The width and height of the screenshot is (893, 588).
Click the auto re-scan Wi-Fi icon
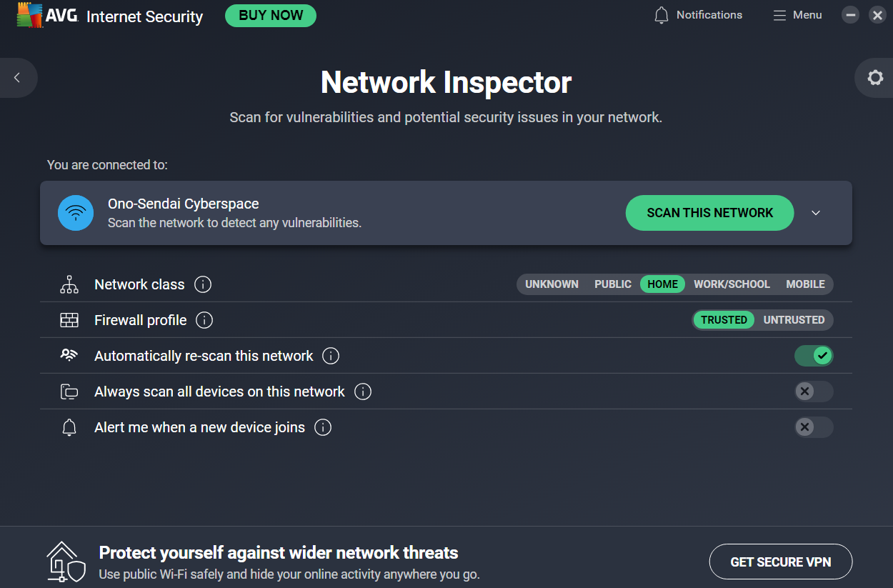pyautogui.click(x=69, y=355)
